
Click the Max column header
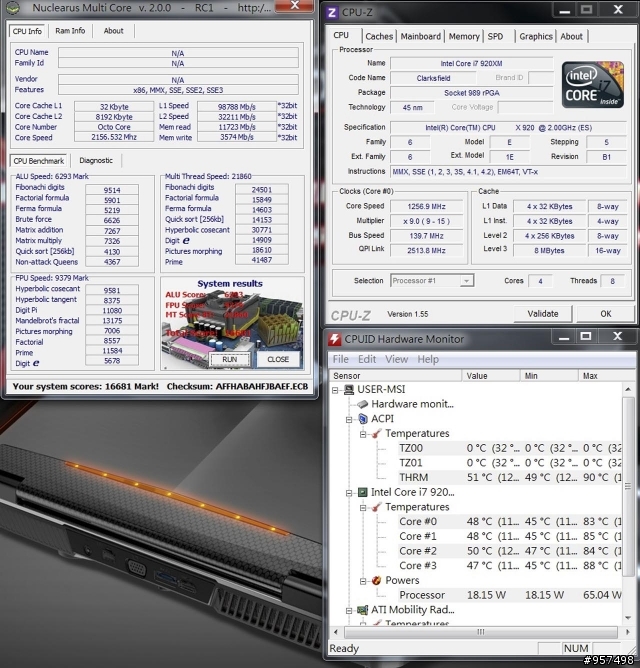(x=606, y=376)
